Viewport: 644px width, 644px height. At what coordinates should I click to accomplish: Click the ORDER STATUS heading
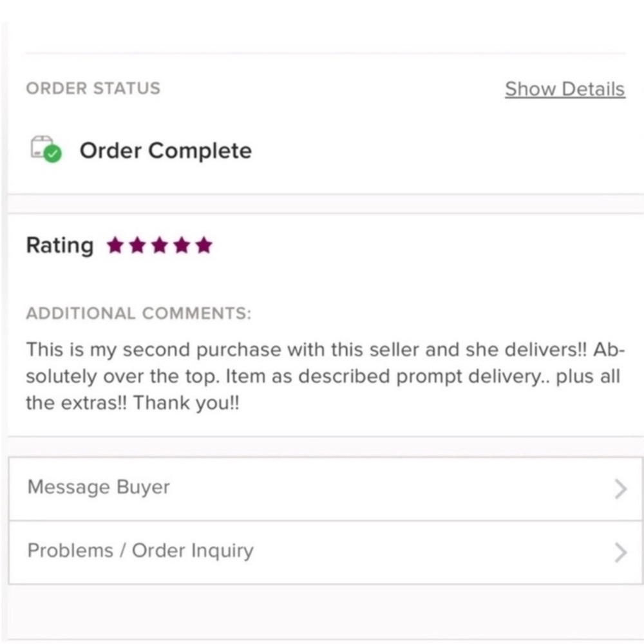93,88
